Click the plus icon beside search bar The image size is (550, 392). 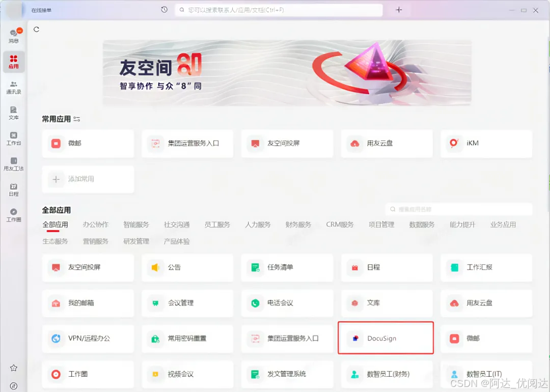(x=399, y=10)
